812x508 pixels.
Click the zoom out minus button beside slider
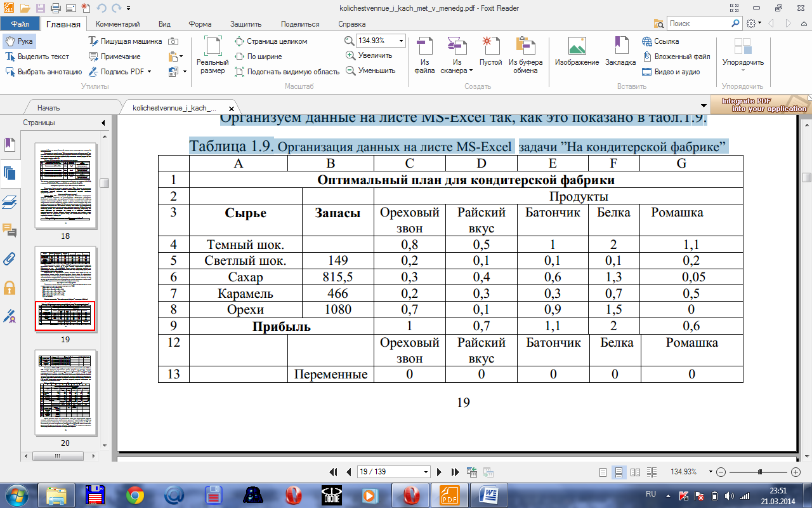[x=721, y=472]
